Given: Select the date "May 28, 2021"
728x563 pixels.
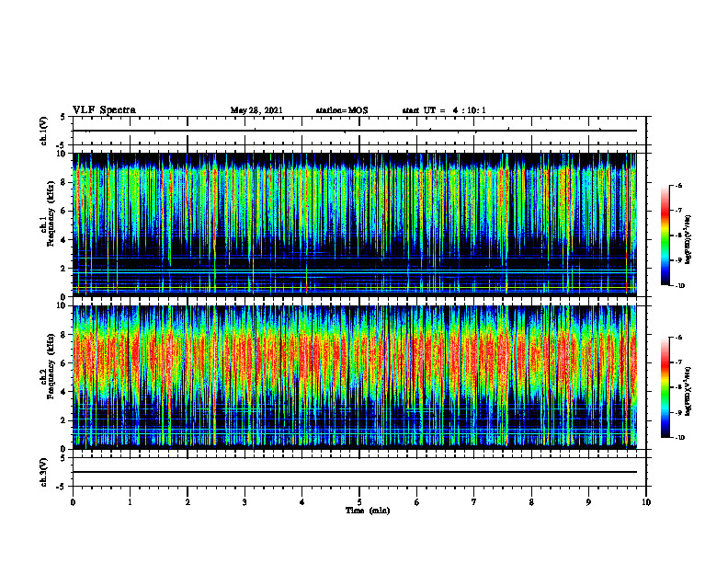Looking at the screenshot, I should [256, 110].
